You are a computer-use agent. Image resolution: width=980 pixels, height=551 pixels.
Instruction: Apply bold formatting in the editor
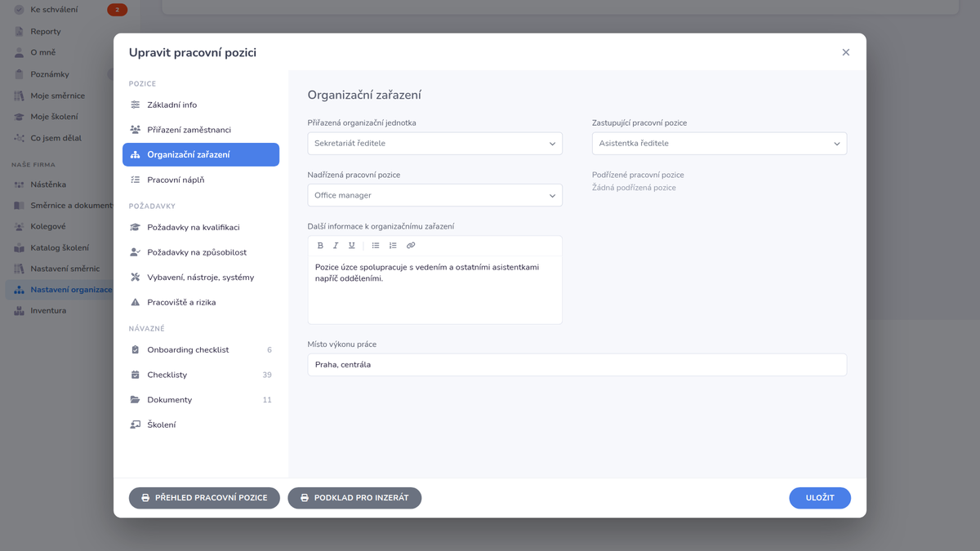320,246
